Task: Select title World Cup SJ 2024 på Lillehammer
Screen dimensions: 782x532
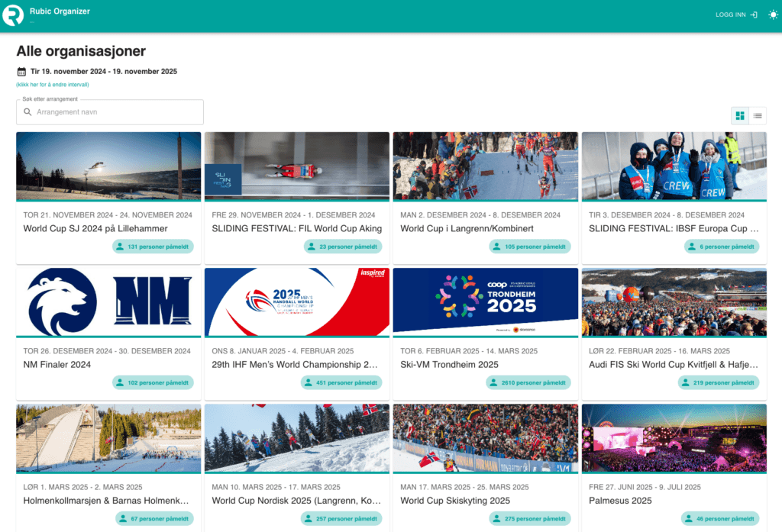Action: (x=95, y=229)
